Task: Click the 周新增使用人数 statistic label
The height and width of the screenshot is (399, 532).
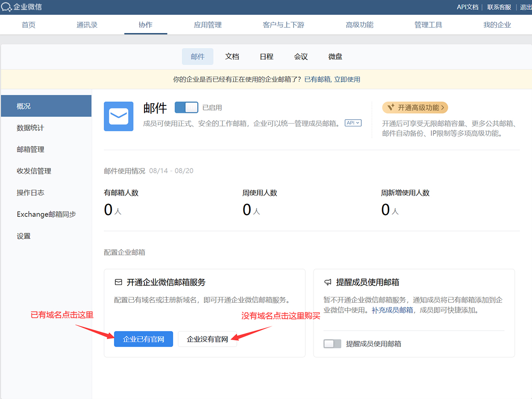Action: pyautogui.click(x=405, y=193)
